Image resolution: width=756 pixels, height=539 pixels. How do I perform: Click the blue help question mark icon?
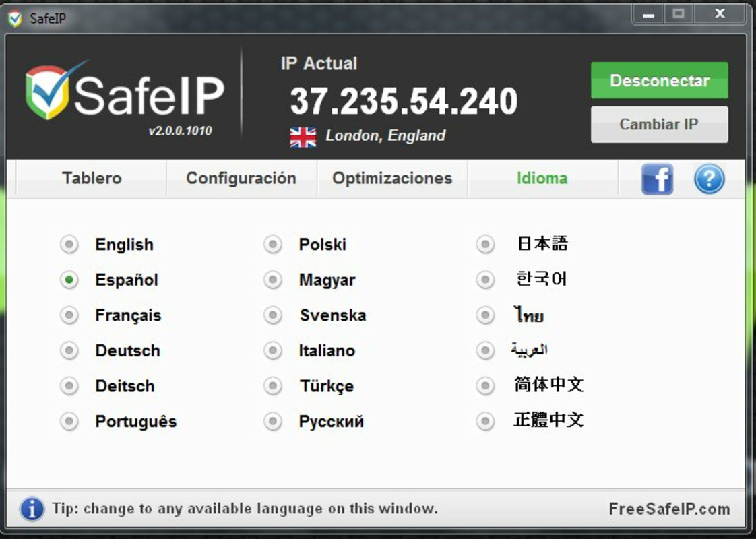pos(709,179)
